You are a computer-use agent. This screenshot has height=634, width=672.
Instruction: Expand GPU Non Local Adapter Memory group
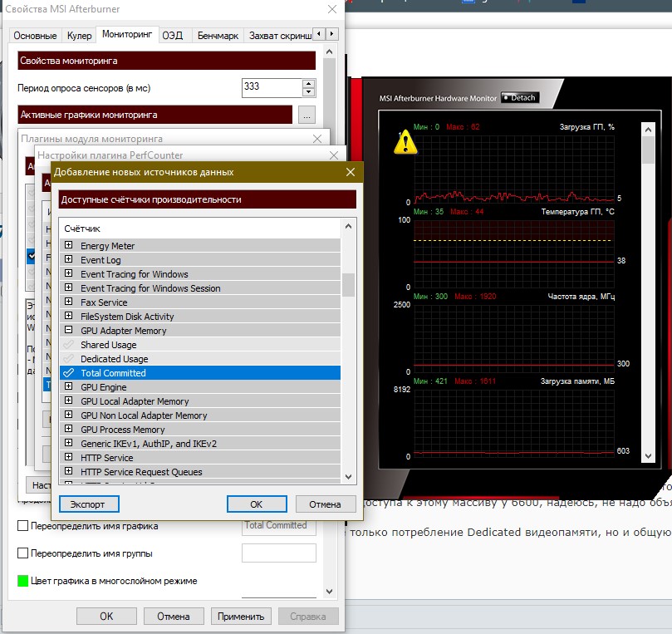pos(68,415)
